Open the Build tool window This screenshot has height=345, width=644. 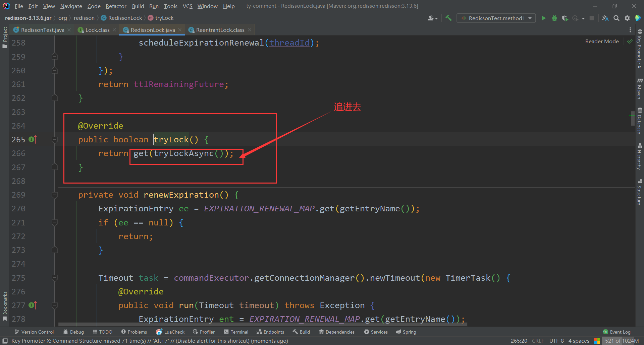point(301,332)
